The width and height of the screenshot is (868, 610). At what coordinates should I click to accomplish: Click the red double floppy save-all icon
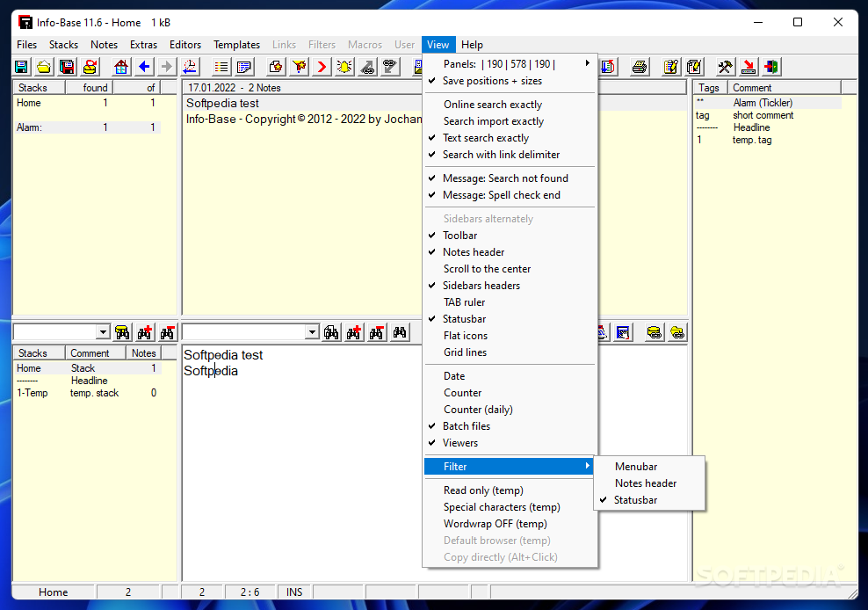67,67
